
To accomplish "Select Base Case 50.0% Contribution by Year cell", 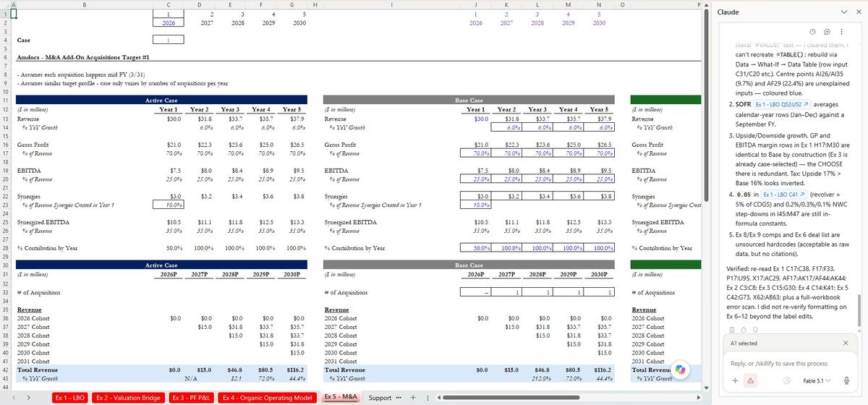I will tap(476, 248).
